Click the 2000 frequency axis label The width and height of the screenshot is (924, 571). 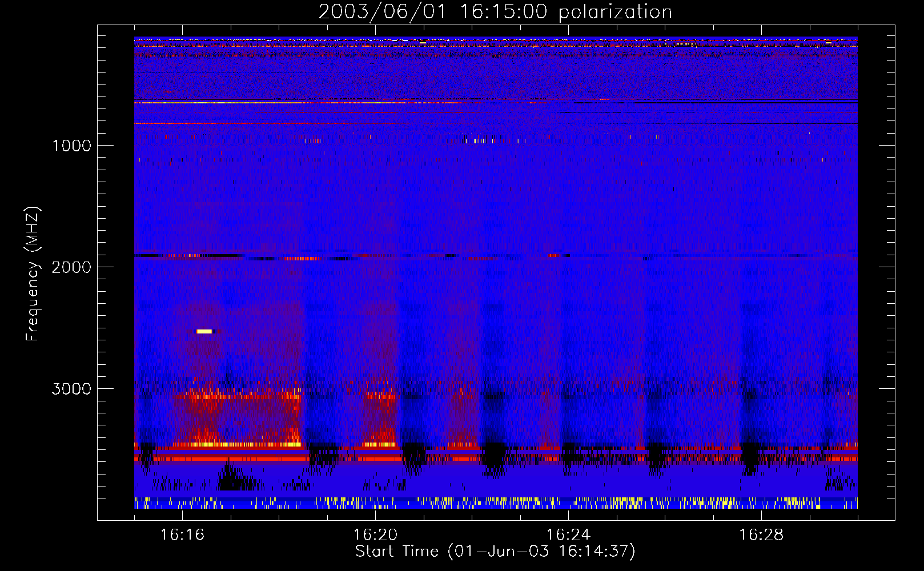[x=71, y=267]
